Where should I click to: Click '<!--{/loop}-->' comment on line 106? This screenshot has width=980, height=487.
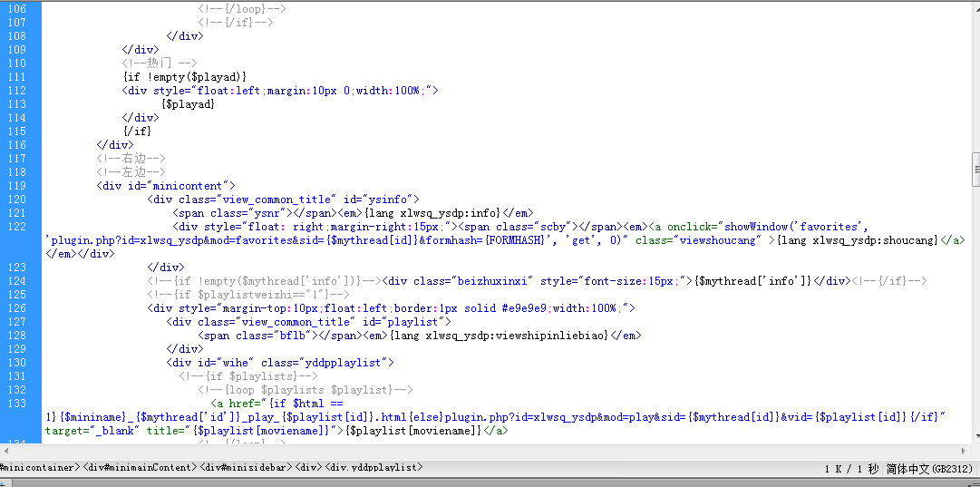click(x=242, y=9)
